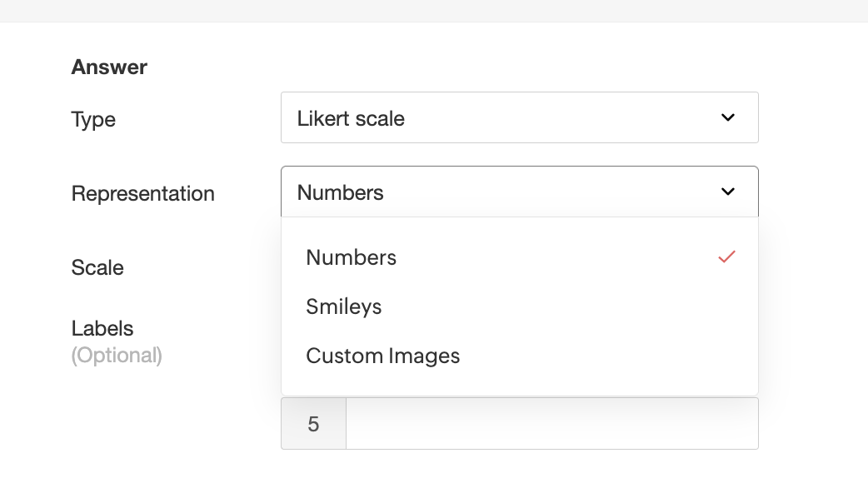
Task: Click the Scale field label
Action: [x=97, y=267]
